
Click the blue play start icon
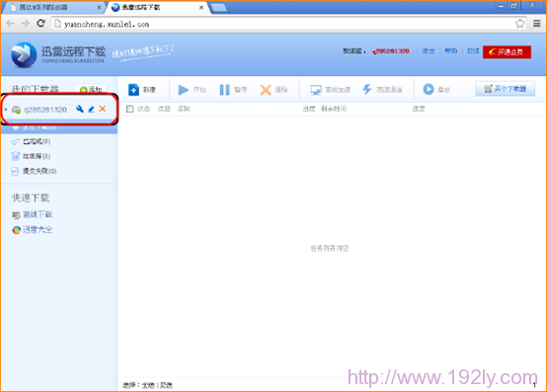click(x=183, y=90)
